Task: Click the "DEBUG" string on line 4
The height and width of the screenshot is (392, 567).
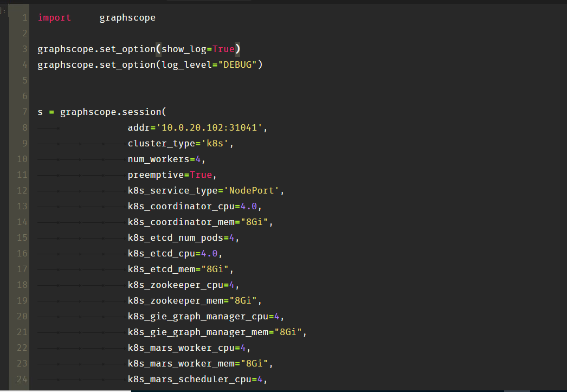Action: click(240, 65)
